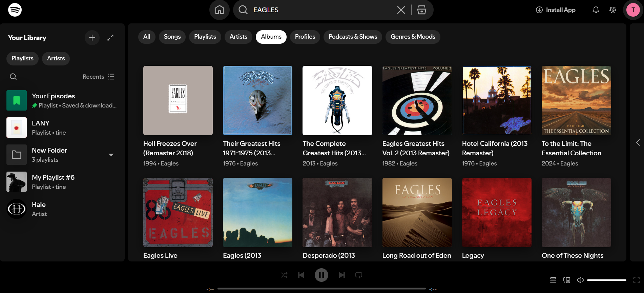
Task: Open the Friend Activity icon
Action: point(613,10)
